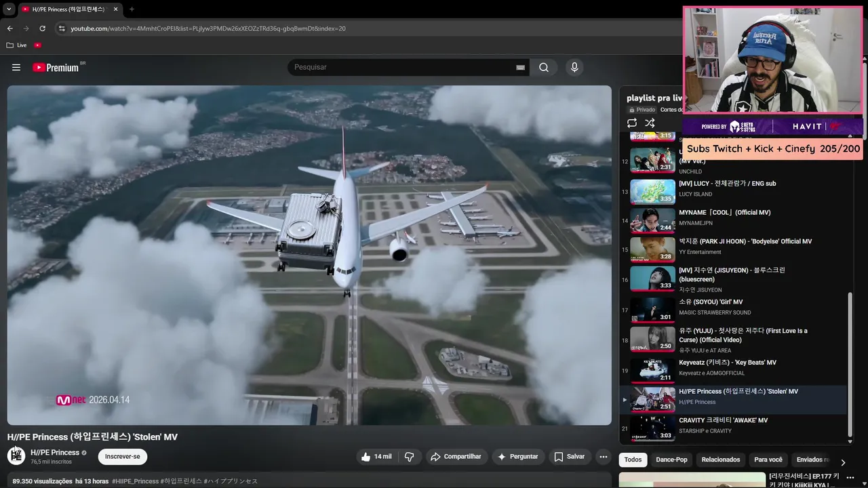Play Keyveatz 'Key Beats' MV item

pos(734,369)
